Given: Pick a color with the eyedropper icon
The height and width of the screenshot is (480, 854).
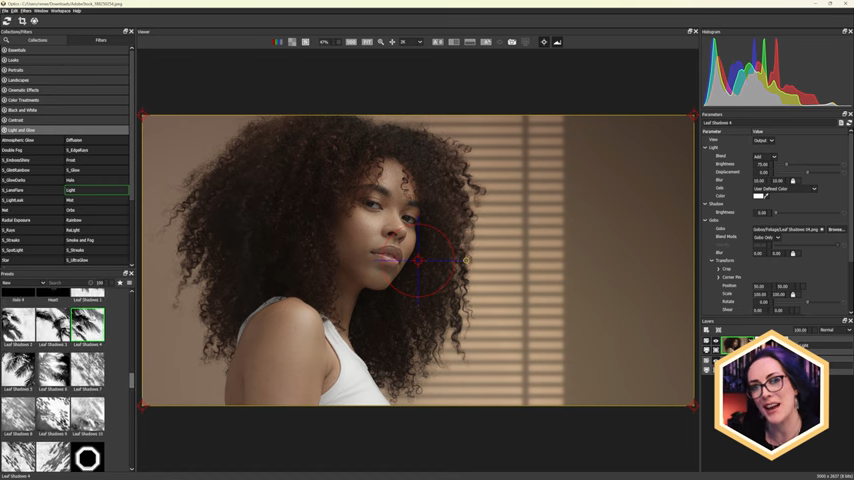Looking at the screenshot, I should (768, 196).
